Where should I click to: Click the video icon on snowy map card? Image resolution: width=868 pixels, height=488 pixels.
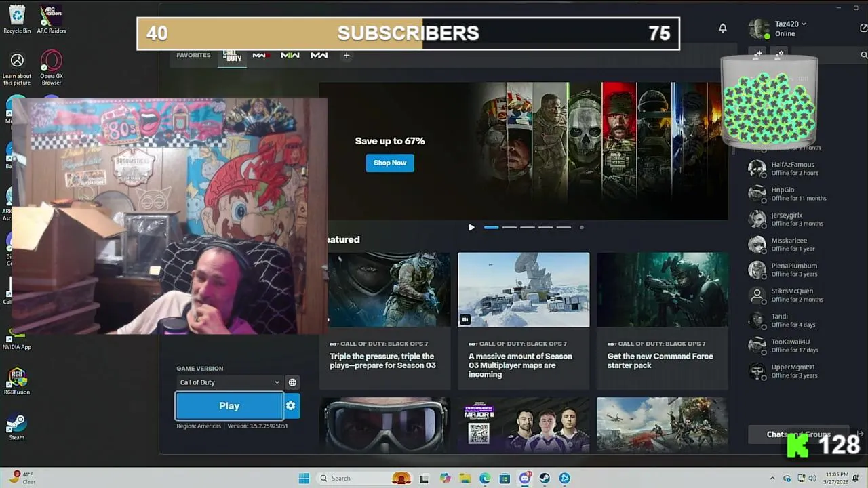pyautogui.click(x=465, y=319)
